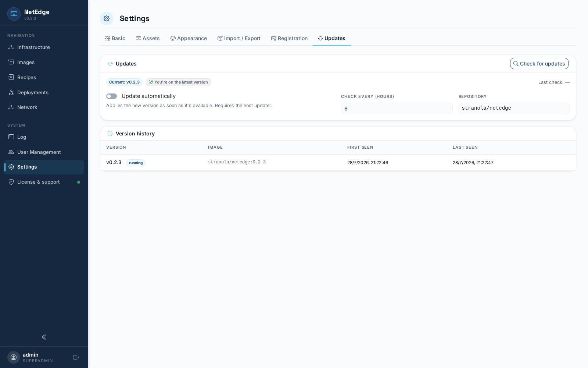Screen dimensions: 588x368
Task: Go to Infrastructure page
Action: click(44, 47)
